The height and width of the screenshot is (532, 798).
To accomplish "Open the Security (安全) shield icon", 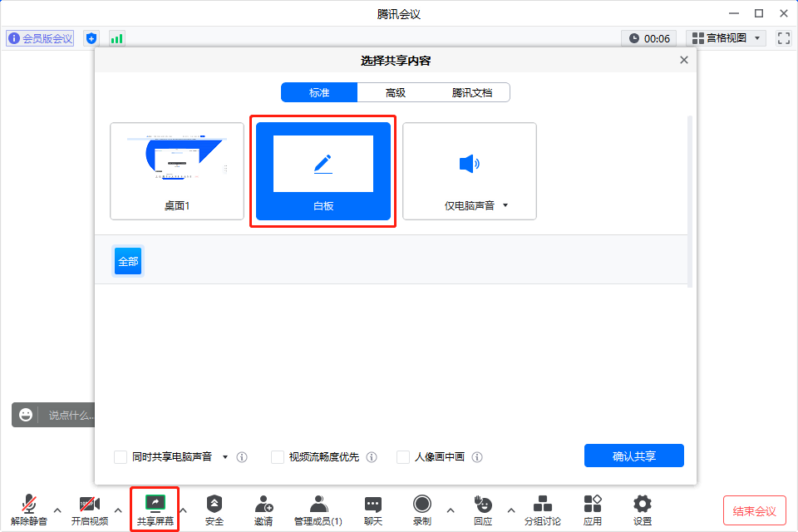I will point(214,504).
